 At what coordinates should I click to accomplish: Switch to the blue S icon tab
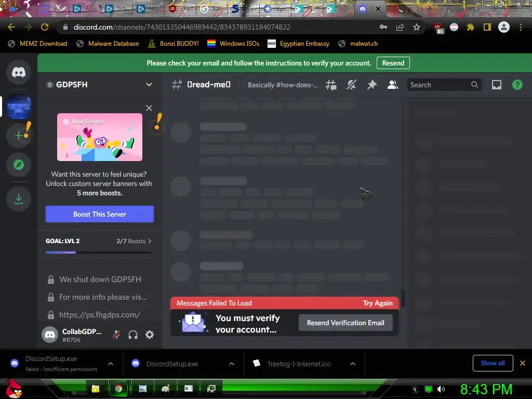(242, 9)
